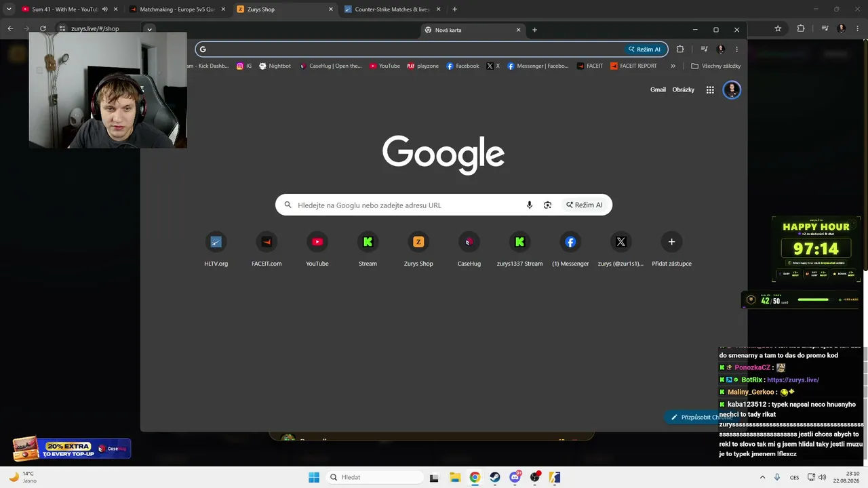
Task: Open the Windows Start menu
Action: 313,477
